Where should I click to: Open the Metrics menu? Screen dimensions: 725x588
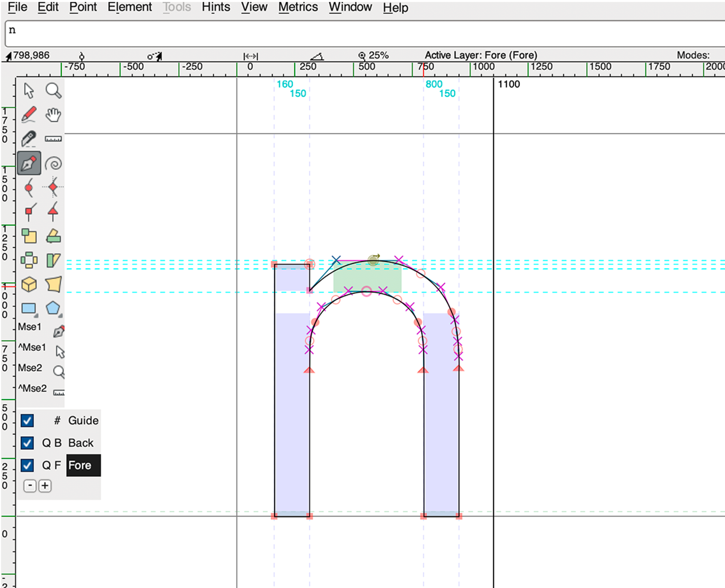[298, 7]
